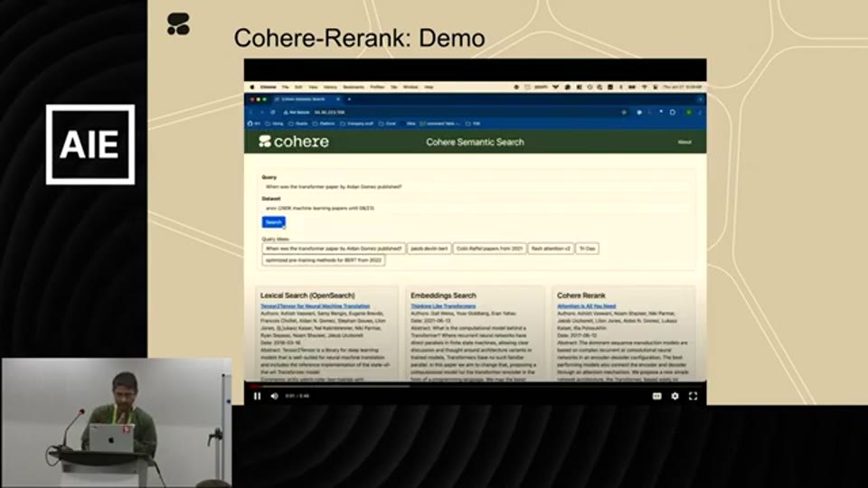Screen dimensions: 868x488
Task: Click the Cohere logo icon on slide
Action: click(x=178, y=24)
